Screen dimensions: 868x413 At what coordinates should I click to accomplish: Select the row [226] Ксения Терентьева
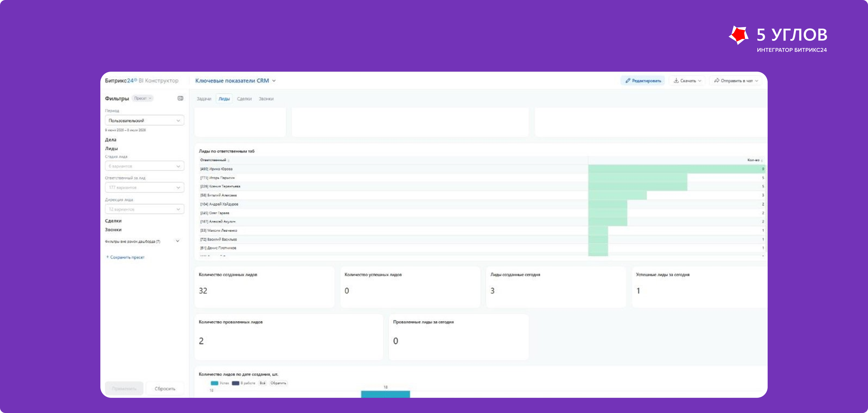(x=482, y=186)
